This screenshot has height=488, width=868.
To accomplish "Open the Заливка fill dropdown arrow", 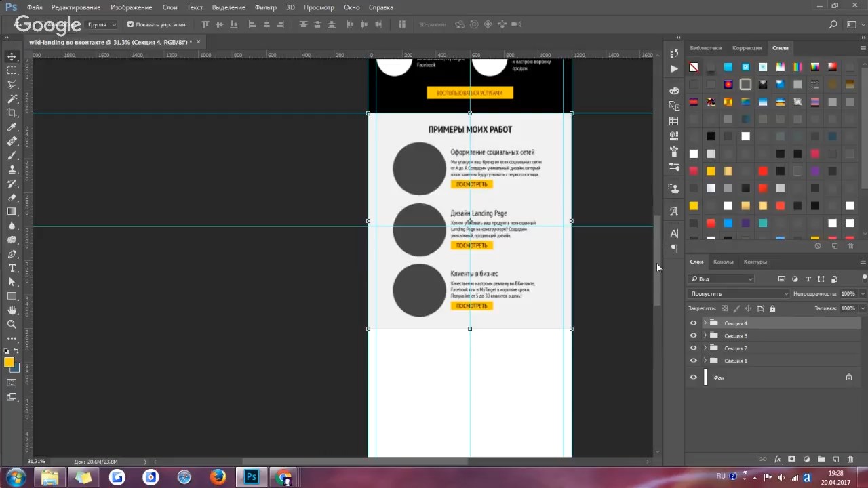I will [863, 308].
